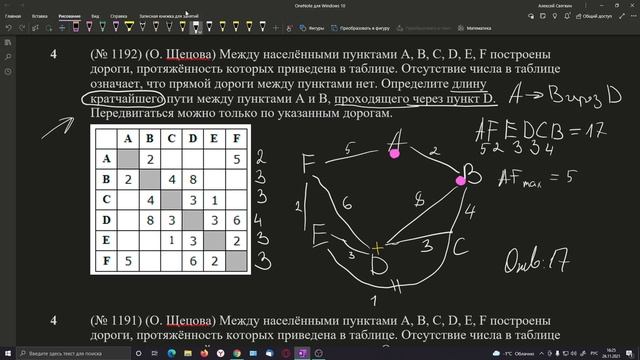Screen dimensions: 640x360
Task: Enter full screen mode with the arrows icon
Action: [x=622, y=16]
